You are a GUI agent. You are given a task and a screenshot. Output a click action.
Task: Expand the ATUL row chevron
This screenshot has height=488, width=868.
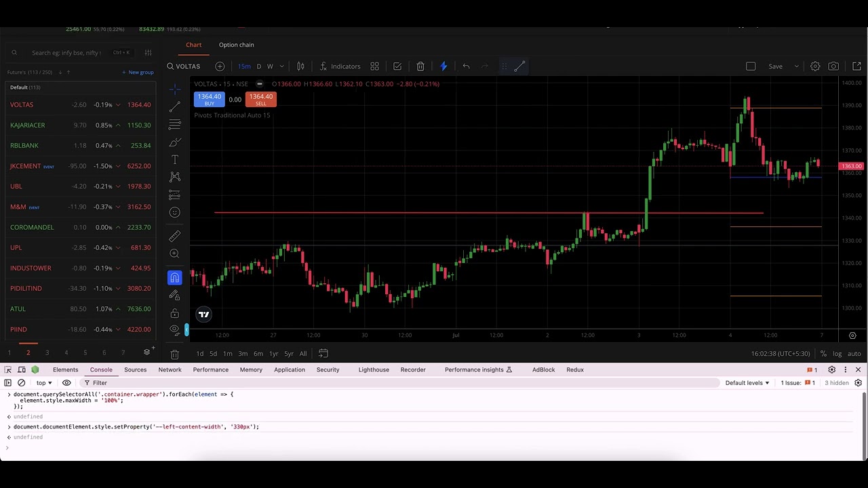(118, 309)
